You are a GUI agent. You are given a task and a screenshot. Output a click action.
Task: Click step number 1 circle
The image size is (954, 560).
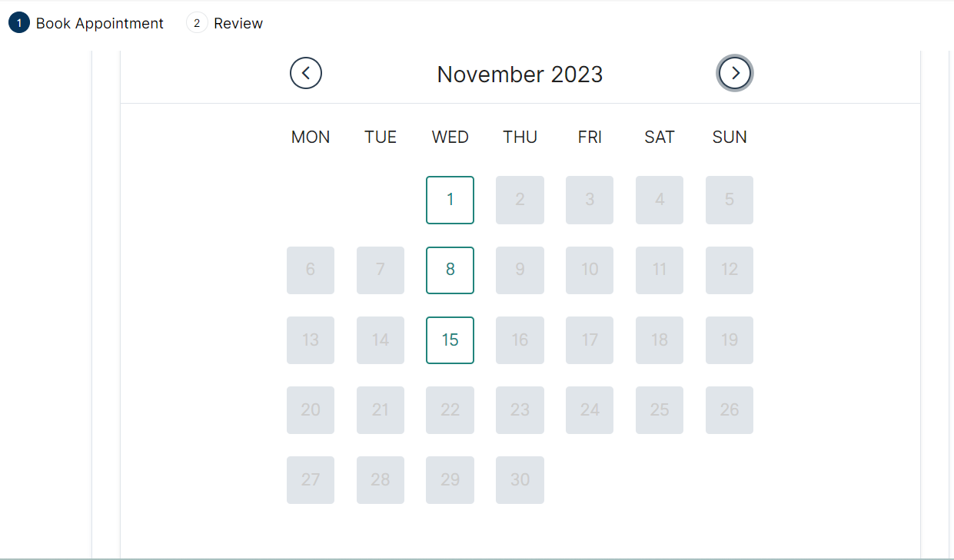pos(18,24)
